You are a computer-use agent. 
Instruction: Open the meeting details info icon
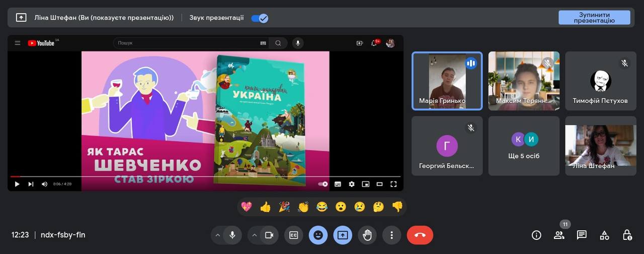(x=536, y=235)
